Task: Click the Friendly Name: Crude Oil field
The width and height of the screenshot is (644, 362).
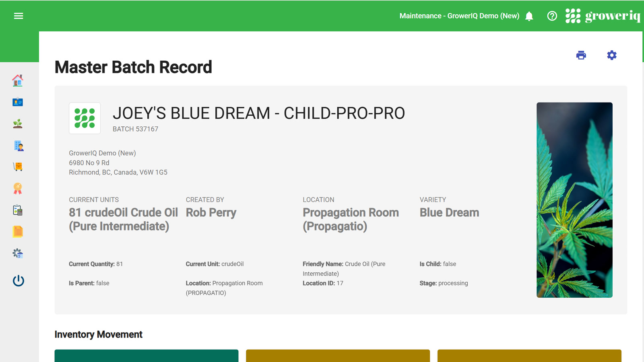Action: (x=344, y=269)
